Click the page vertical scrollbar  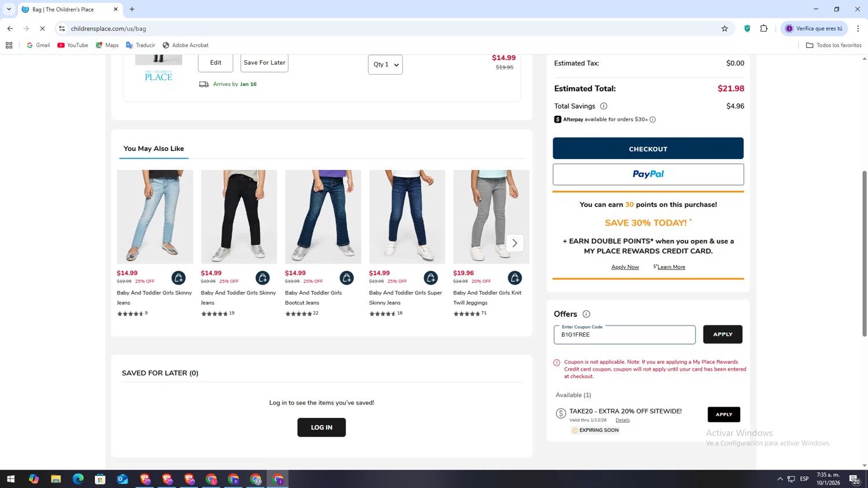pyautogui.click(x=865, y=253)
